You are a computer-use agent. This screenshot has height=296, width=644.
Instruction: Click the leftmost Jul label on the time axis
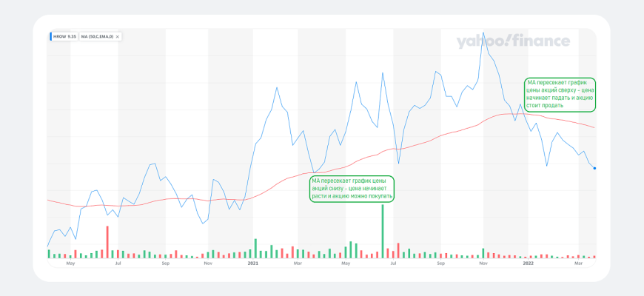(x=118, y=263)
